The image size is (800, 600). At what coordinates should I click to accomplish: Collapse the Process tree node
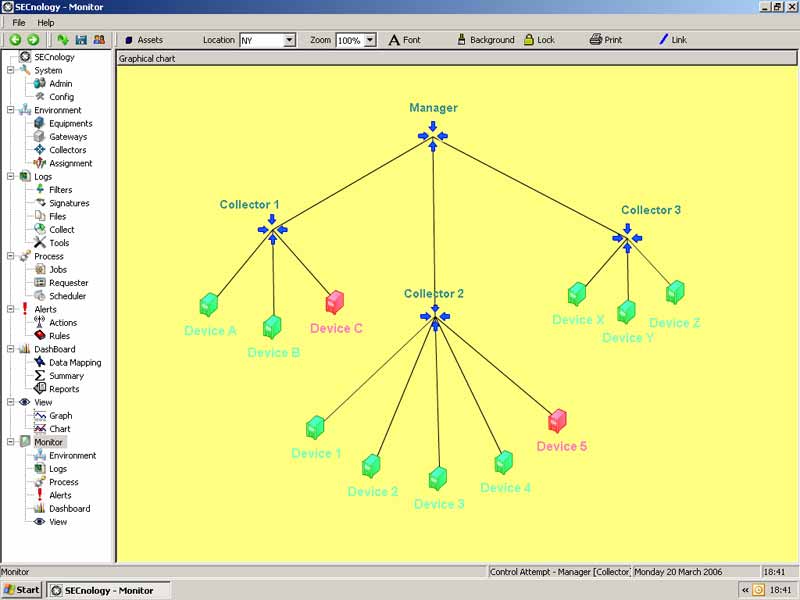tap(11, 256)
